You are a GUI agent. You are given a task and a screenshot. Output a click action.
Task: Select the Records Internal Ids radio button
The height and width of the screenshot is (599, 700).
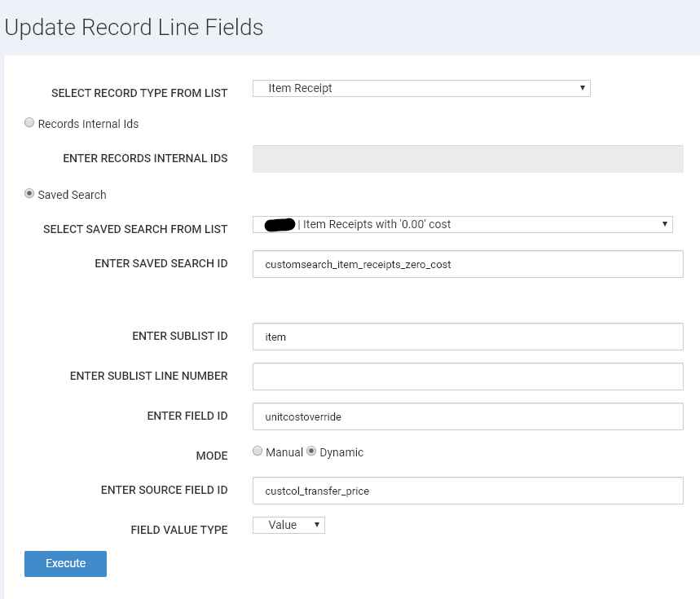click(x=29, y=121)
